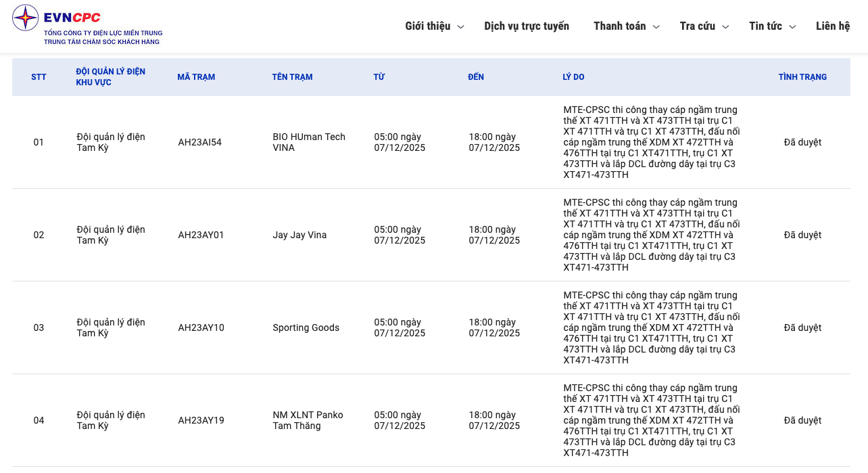Expand the Tin tức dropdown chevron
This screenshot has height=473, width=868.
click(792, 27)
